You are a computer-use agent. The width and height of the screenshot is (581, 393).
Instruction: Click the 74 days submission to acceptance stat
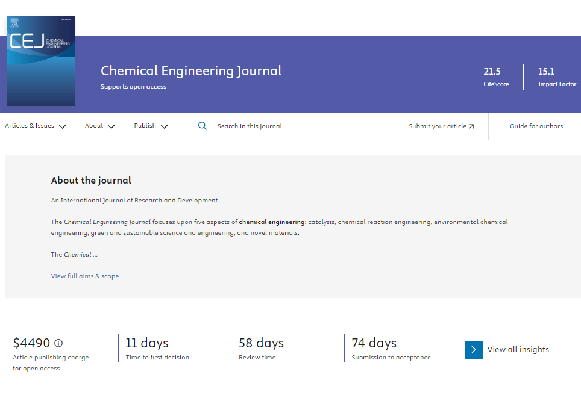coord(391,348)
